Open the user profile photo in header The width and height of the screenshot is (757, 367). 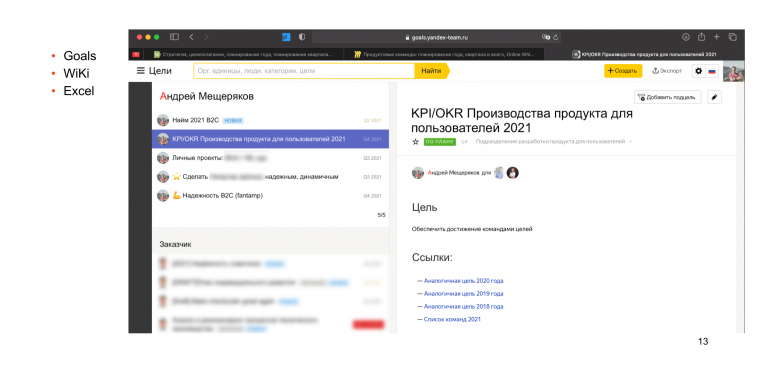coord(733,71)
